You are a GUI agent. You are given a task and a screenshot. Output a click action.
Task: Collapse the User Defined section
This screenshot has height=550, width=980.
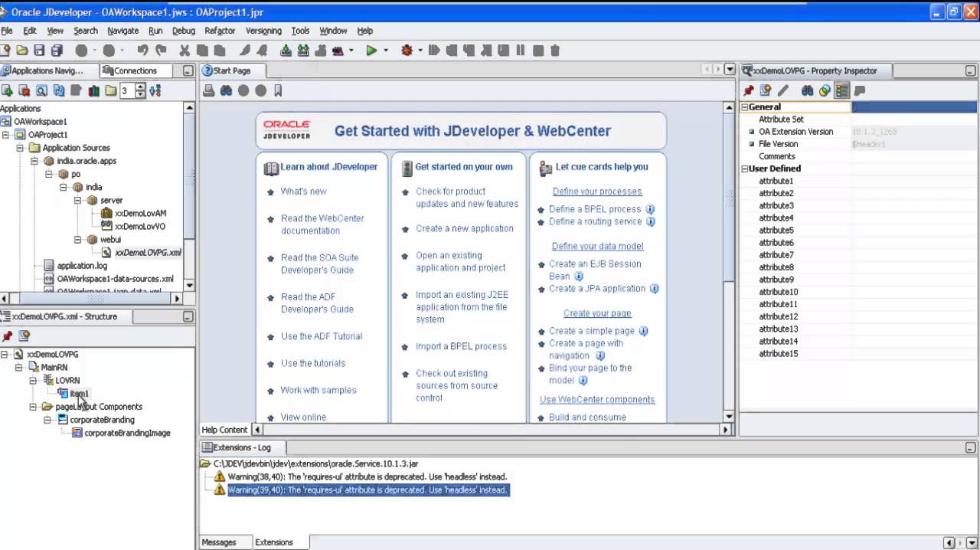click(744, 169)
